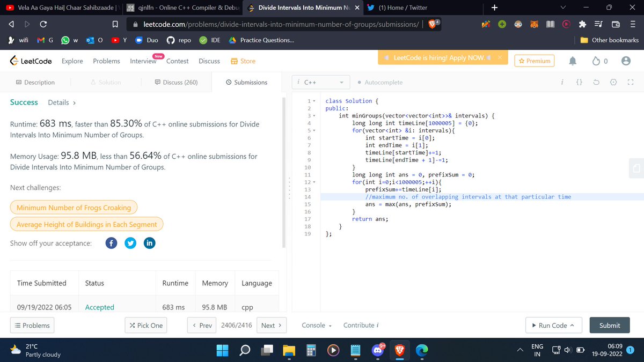The width and height of the screenshot is (644, 362).
Task: Open Other bookmarks folder
Action: point(610,40)
